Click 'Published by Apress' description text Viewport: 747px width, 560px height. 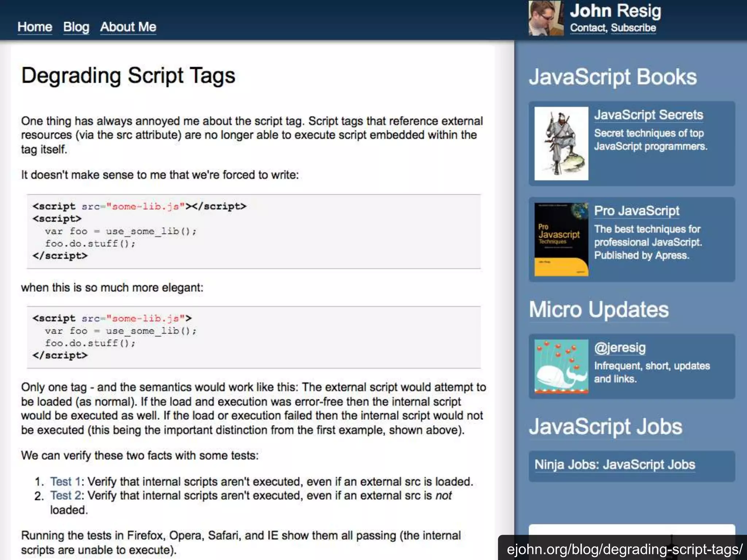tap(642, 255)
